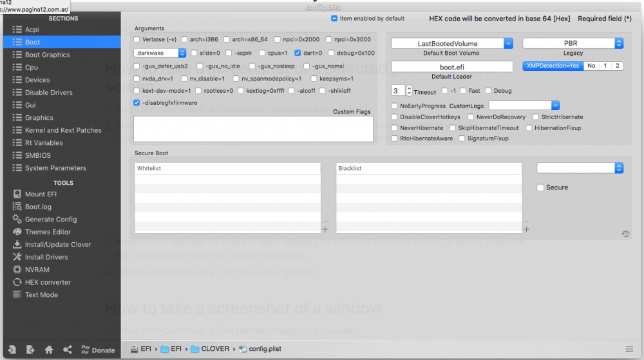644x360 pixels.
Task: Open the PBR Legacy dropdown
Action: (573, 43)
